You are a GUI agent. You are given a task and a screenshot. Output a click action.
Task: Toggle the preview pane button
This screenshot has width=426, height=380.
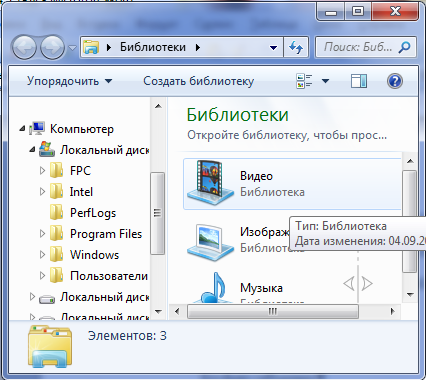tap(359, 81)
